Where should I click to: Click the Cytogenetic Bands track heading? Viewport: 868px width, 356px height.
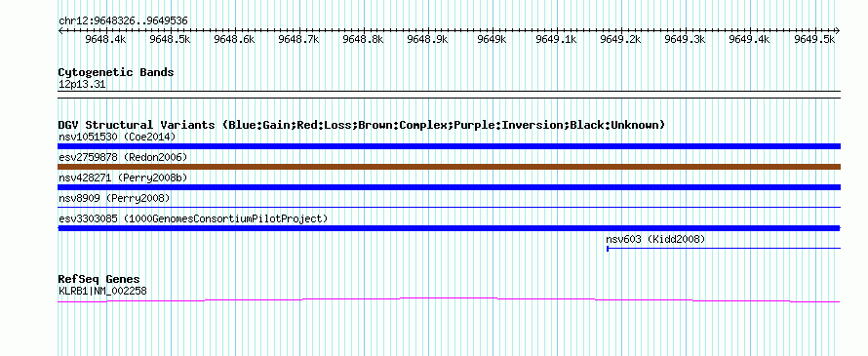coord(116,72)
